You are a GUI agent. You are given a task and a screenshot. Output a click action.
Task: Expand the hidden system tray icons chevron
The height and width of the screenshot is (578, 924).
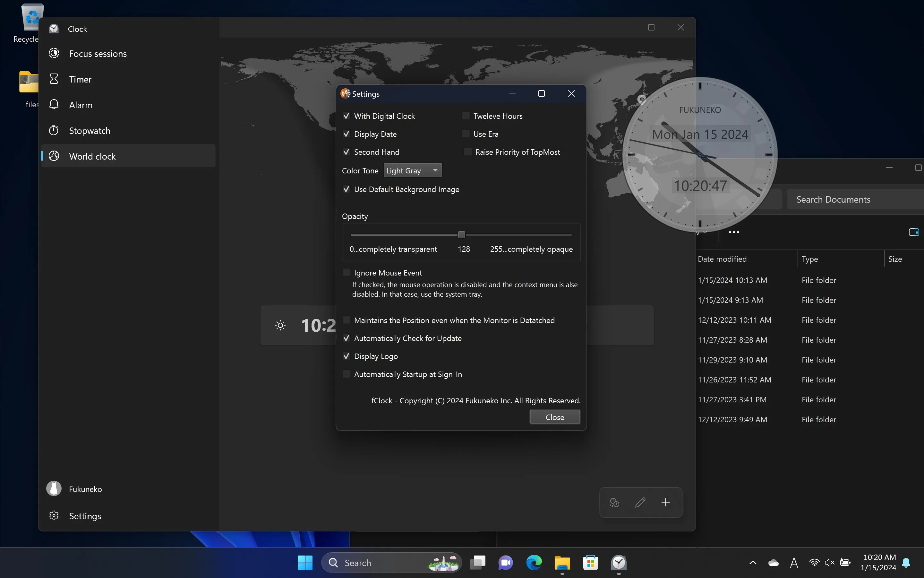point(753,563)
